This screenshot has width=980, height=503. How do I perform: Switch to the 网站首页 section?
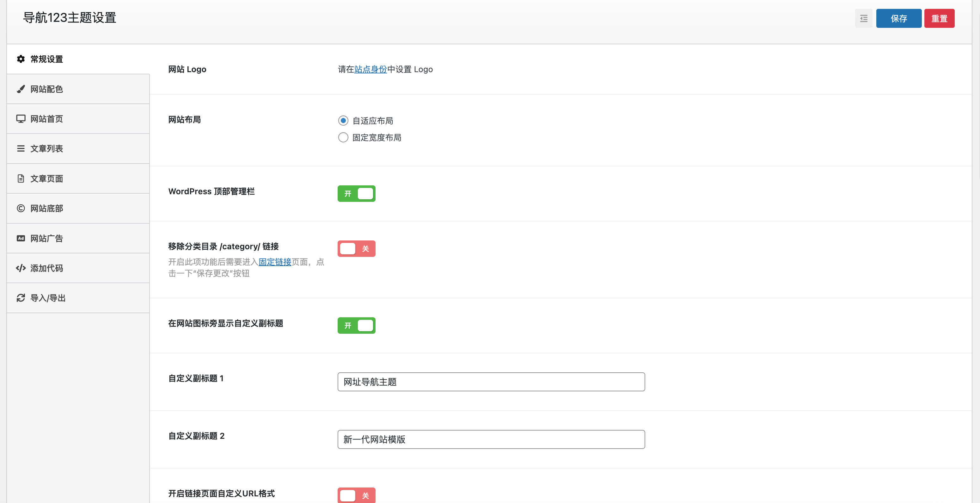[x=78, y=119]
